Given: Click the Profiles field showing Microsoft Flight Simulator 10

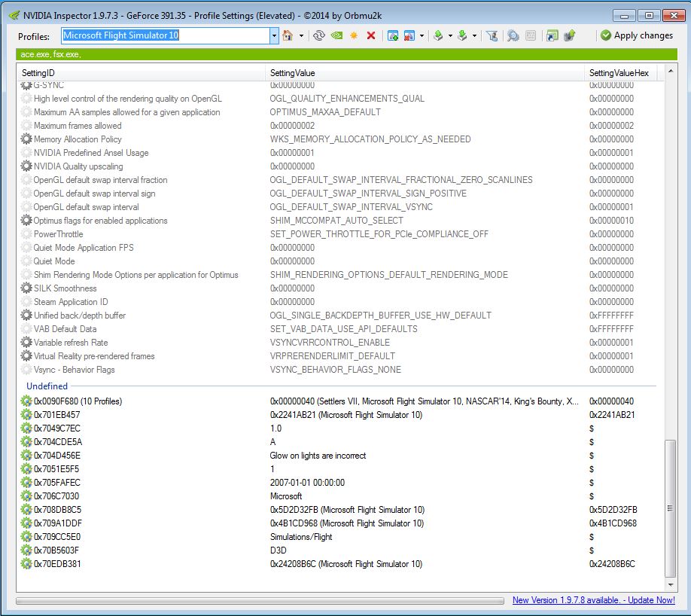Looking at the screenshot, I should tap(166, 35).
